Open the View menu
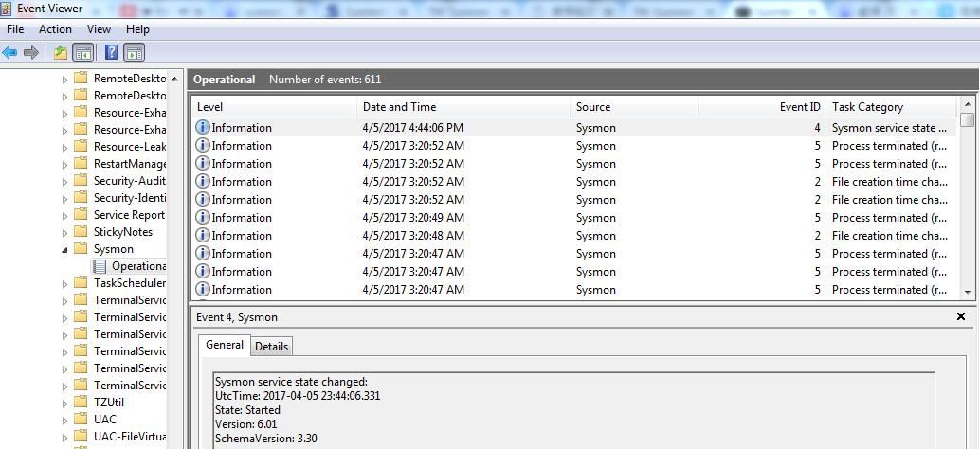The image size is (980, 449). pyautogui.click(x=99, y=29)
